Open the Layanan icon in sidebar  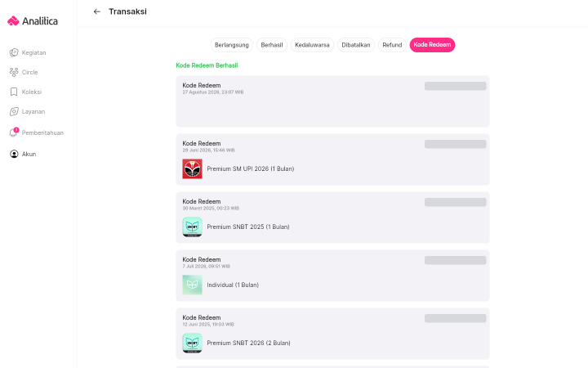14,111
